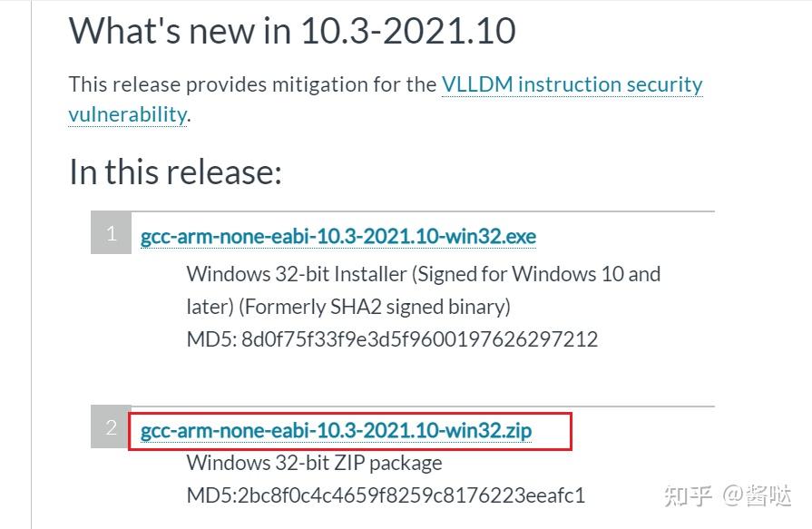Click the word "vulnerability" link
This screenshot has width=812, height=529.
coord(127,114)
